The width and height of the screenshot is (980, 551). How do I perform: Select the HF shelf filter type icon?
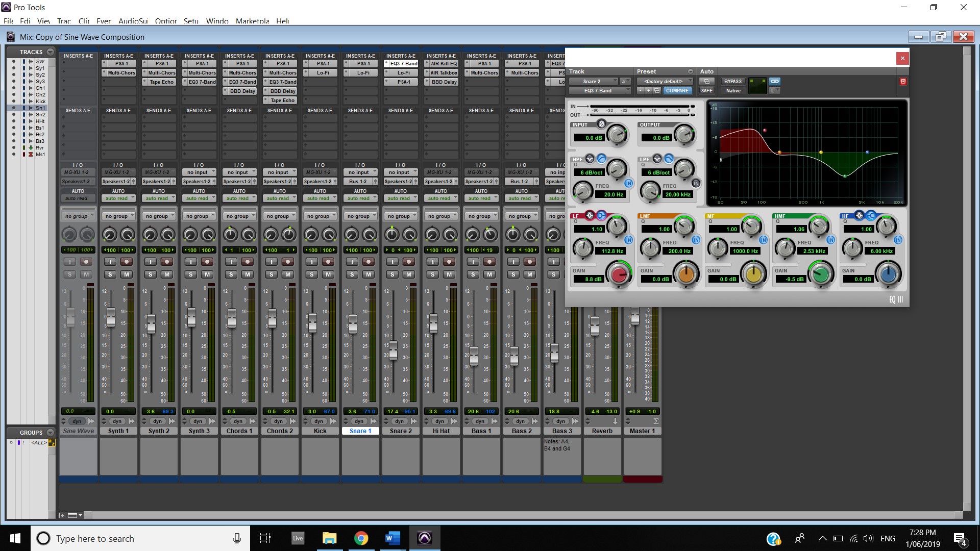pyautogui.click(x=871, y=215)
